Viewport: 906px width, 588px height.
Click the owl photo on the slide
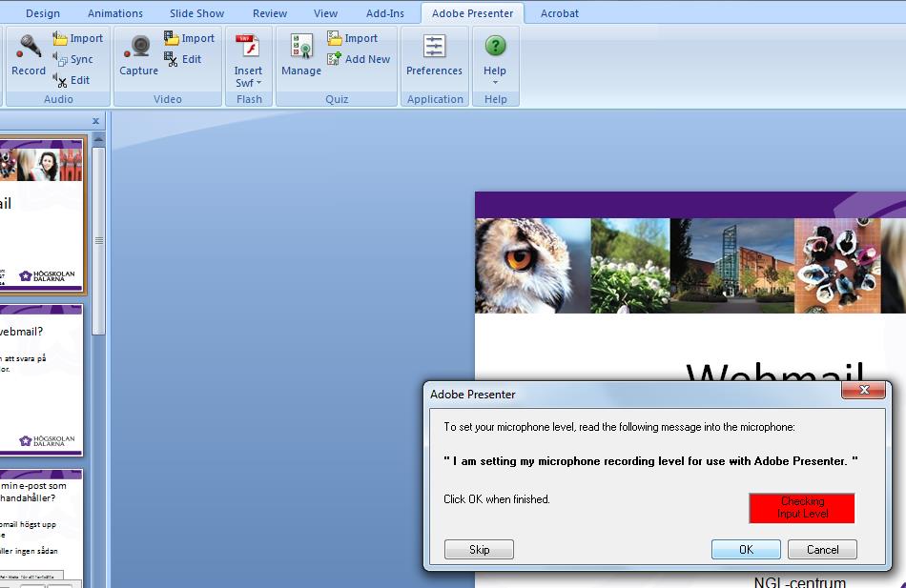532,266
